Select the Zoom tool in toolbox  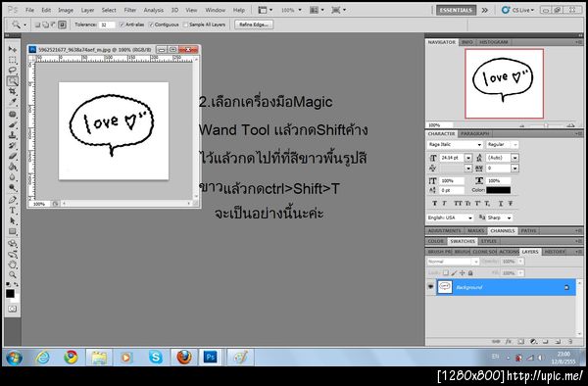tap(13, 274)
